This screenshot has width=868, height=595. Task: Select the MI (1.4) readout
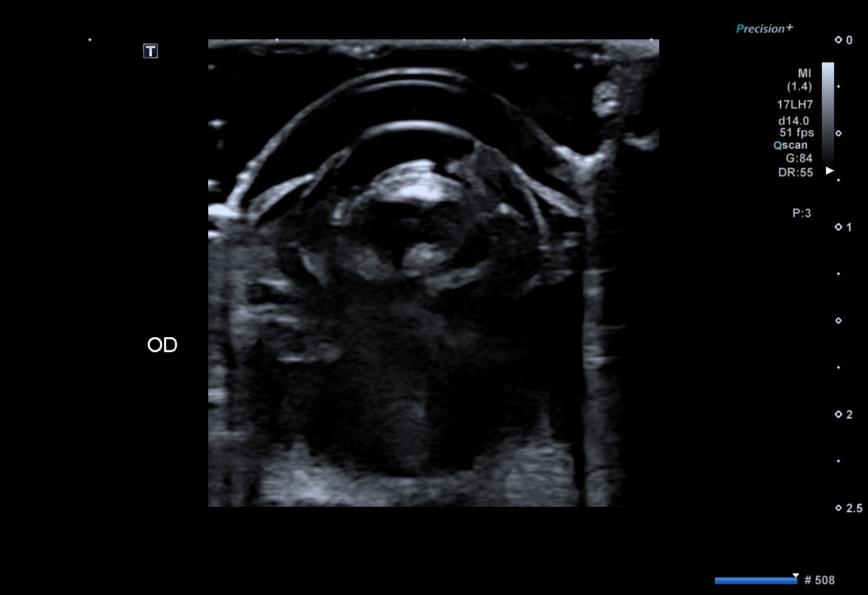[x=800, y=80]
